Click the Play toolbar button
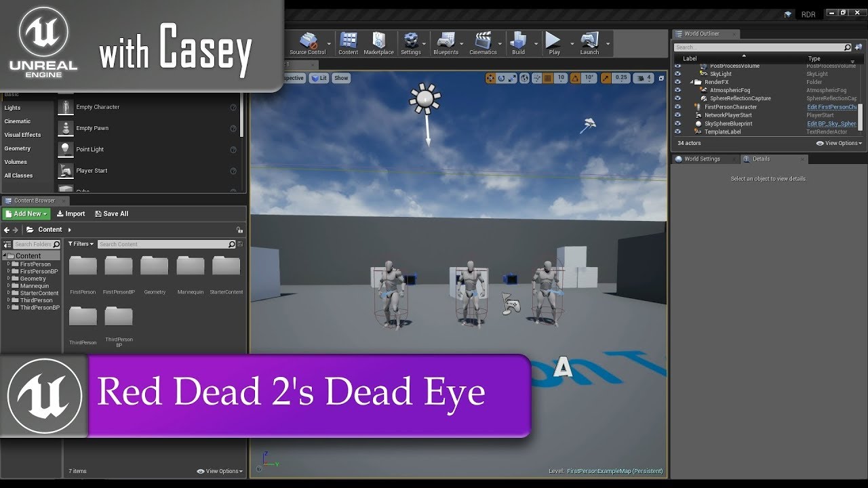 (554, 43)
